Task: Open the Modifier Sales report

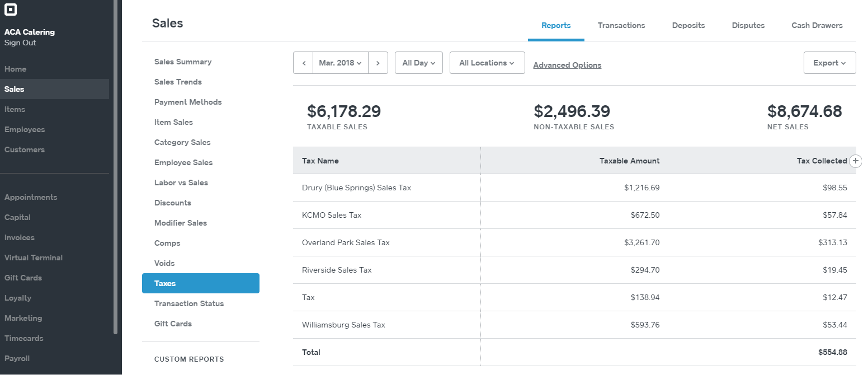Action: point(181,223)
